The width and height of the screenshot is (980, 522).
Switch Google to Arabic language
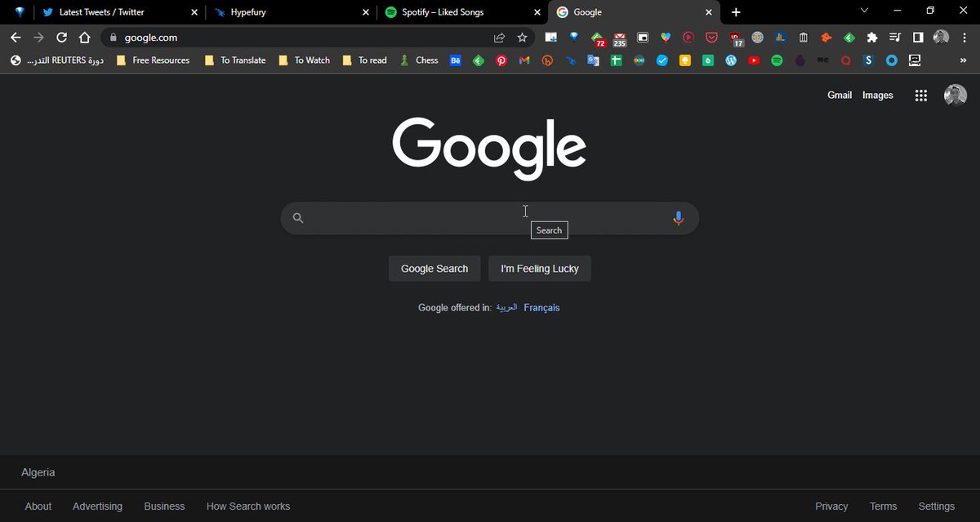click(506, 308)
